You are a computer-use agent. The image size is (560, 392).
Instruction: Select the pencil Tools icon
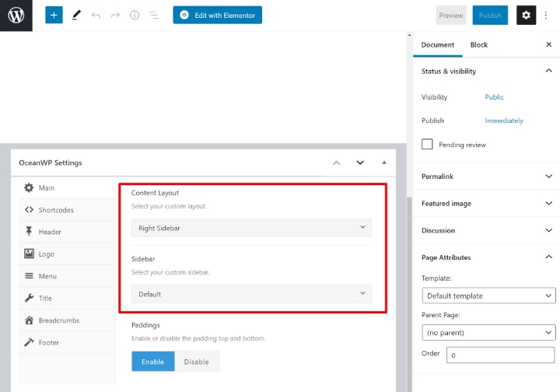(75, 16)
